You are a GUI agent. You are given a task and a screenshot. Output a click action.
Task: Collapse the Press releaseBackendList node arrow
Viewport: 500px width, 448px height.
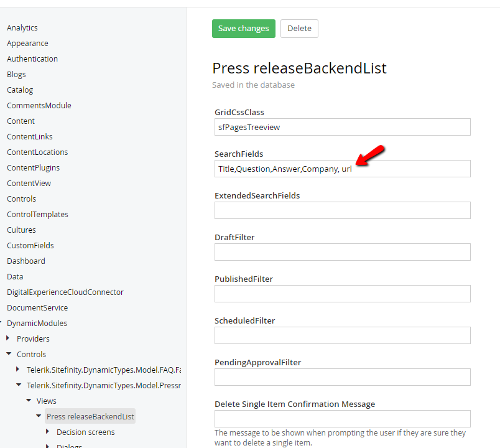pyautogui.click(x=39, y=416)
